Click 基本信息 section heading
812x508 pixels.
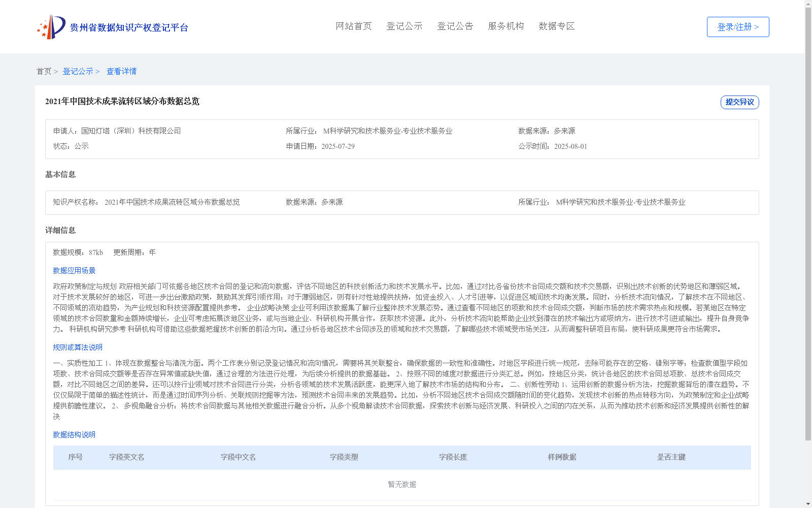point(60,175)
